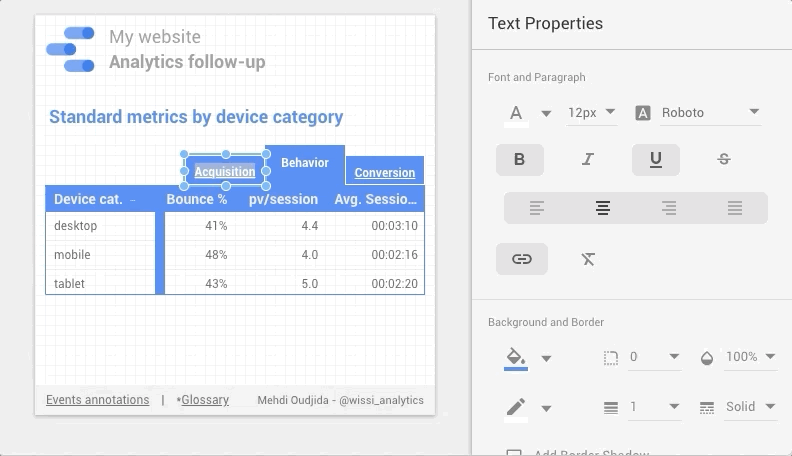Click the 00:03:10 session duration
Screen dimensions: 792x456
pos(394,226)
